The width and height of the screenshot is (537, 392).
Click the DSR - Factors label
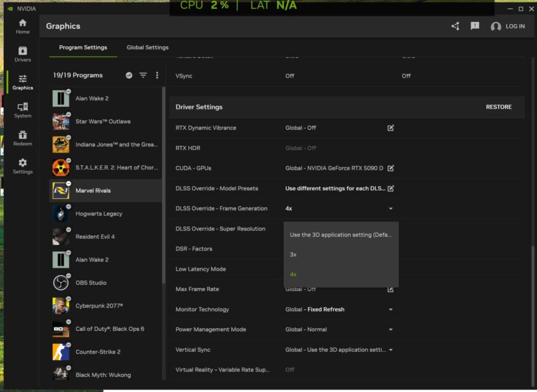(194, 249)
